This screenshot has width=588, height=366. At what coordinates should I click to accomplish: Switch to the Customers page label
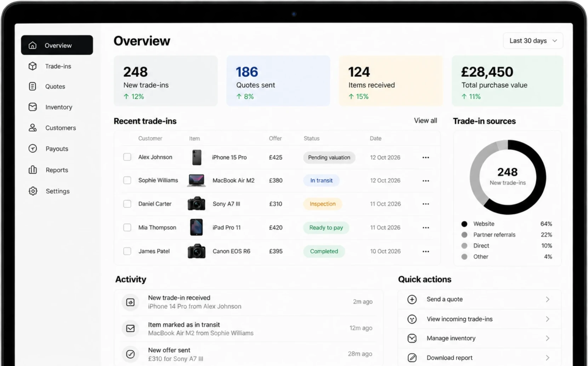(x=61, y=128)
